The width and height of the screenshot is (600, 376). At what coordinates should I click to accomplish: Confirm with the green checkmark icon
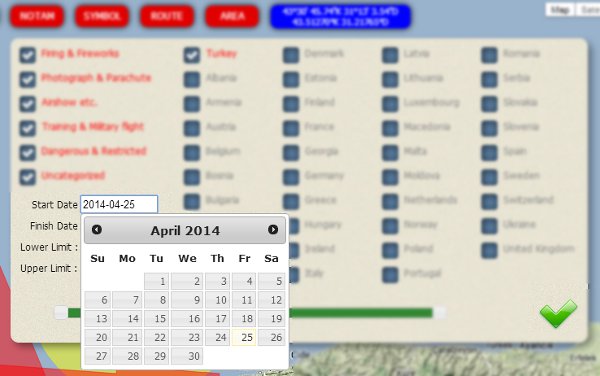[x=558, y=313]
